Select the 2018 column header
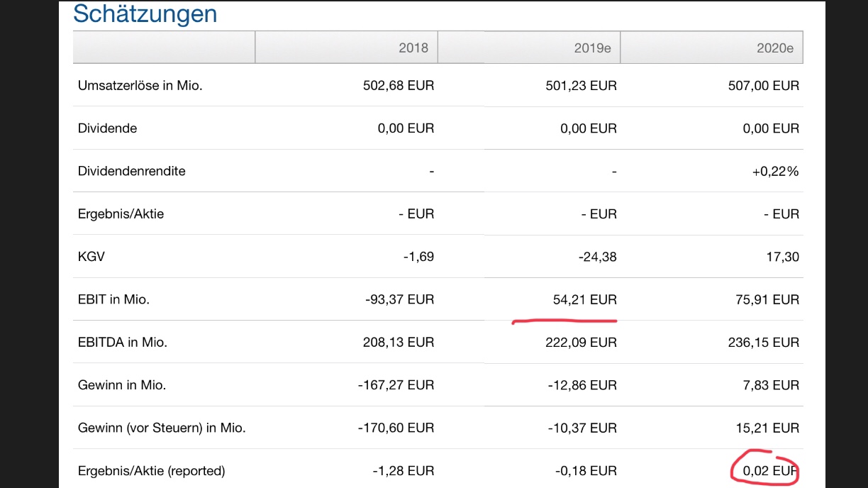The width and height of the screenshot is (868, 488). point(413,48)
